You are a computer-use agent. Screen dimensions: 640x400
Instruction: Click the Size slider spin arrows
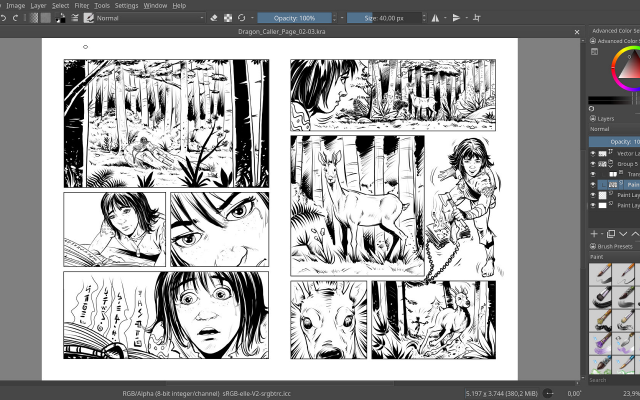[424, 18]
